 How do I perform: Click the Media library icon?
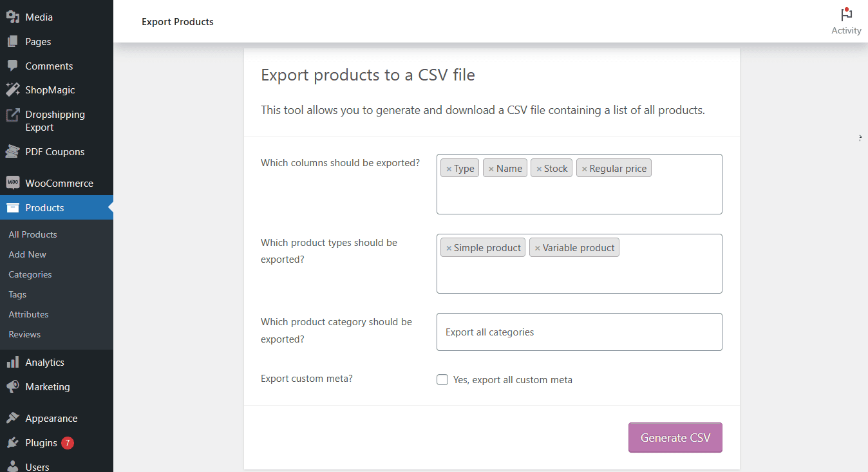14,17
